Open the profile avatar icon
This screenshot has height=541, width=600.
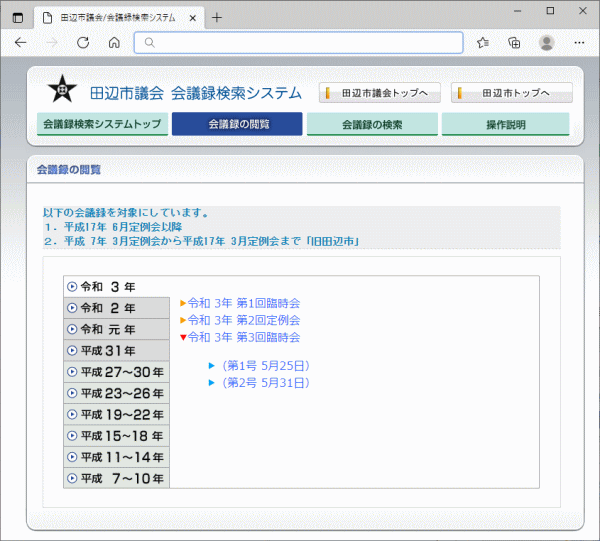(546, 42)
